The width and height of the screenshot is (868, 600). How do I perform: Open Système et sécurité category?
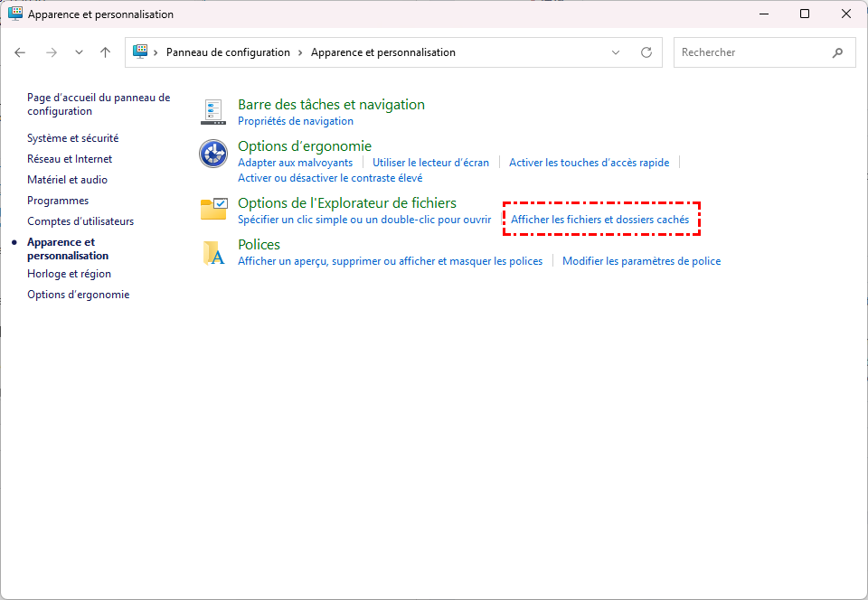[x=72, y=138]
